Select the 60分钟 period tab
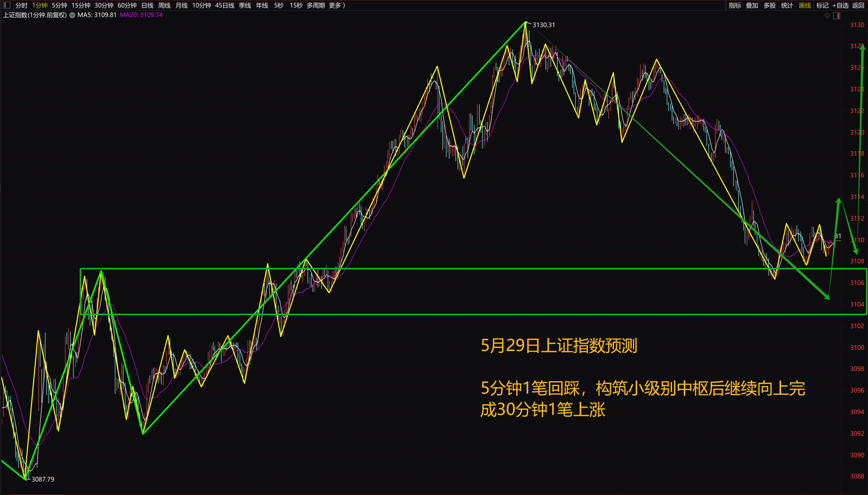The height and width of the screenshot is (495, 868). (127, 5)
